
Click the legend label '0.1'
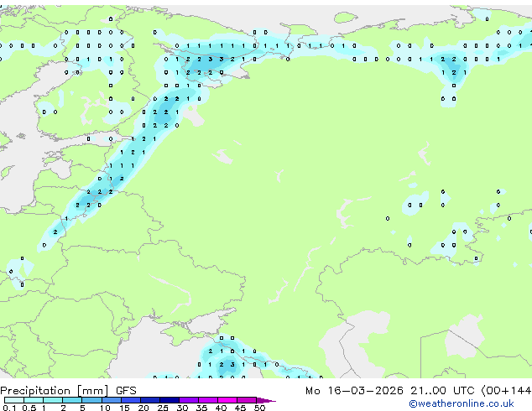click(9, 408)
